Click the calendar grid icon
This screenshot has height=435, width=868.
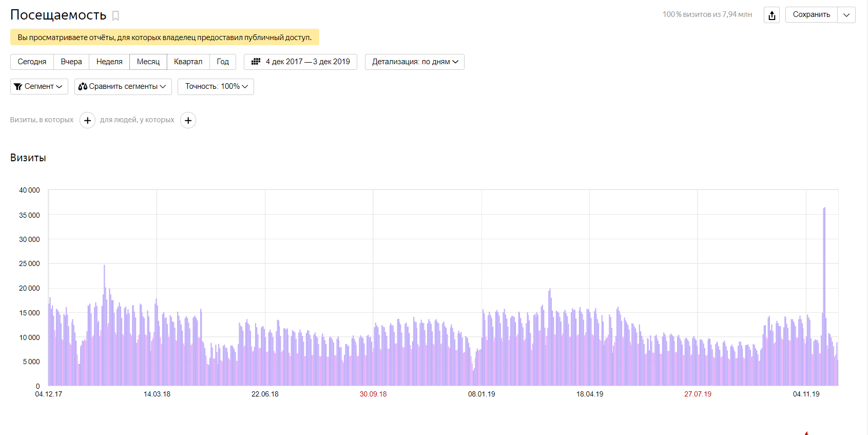tap(256, 62)
